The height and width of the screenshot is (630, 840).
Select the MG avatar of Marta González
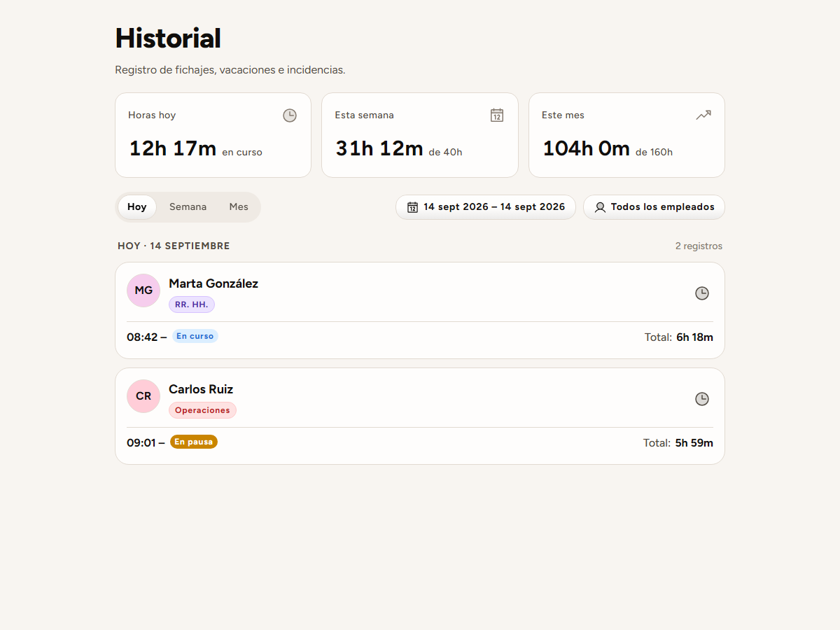(143, 290)
